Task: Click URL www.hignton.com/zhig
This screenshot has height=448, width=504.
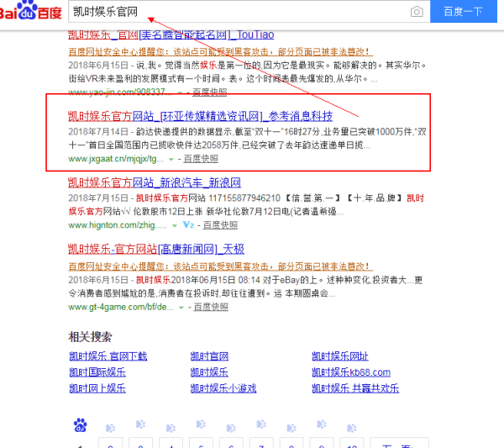Action: (x=118, y=225)
